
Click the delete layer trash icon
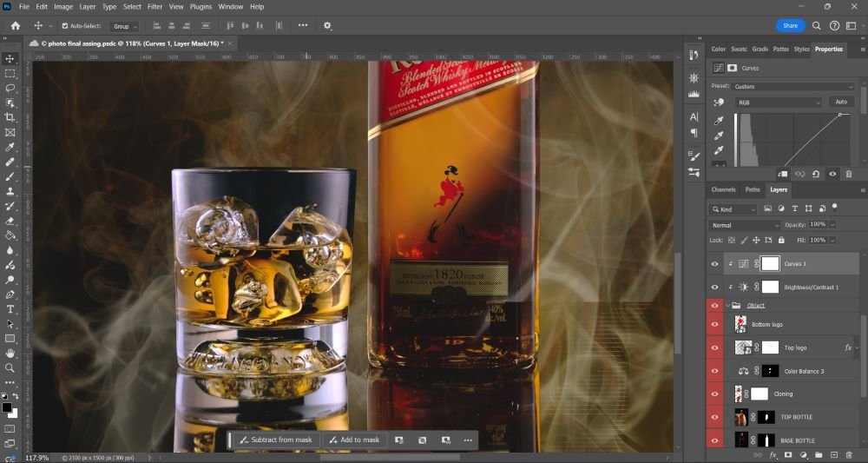[x=848, y=454]
